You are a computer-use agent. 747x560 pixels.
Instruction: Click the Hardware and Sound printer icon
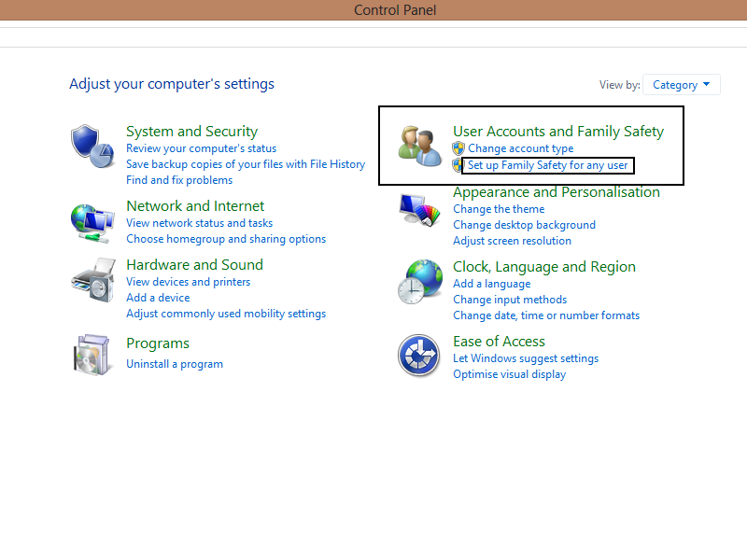tap(93, 280)
